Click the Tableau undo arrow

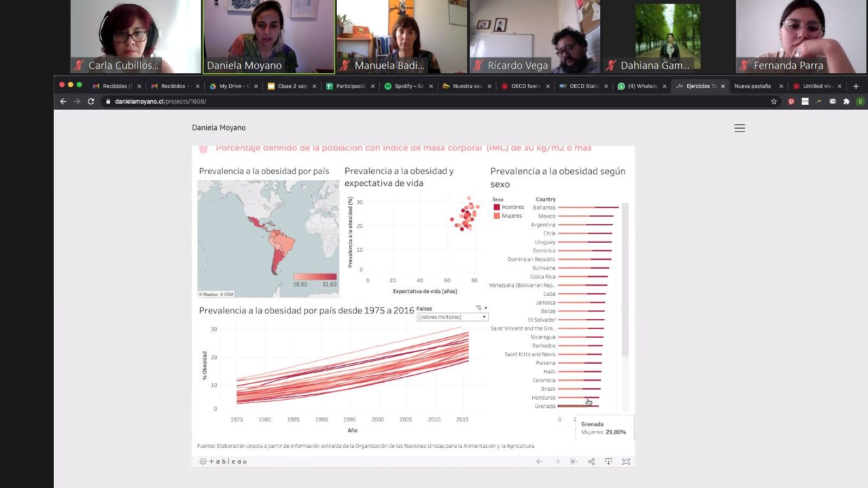tap(539, 461)
